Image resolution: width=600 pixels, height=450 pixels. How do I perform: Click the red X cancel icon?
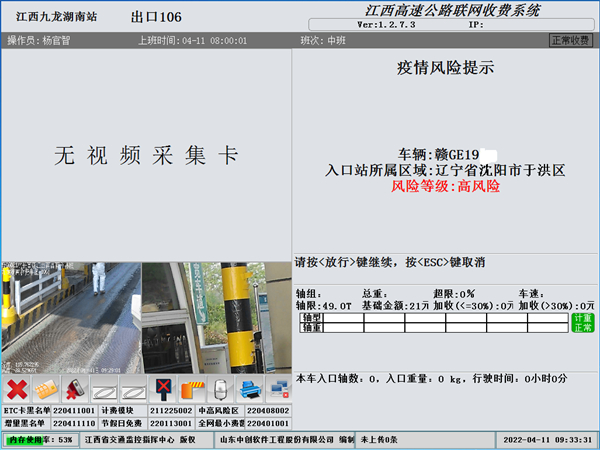16,388
